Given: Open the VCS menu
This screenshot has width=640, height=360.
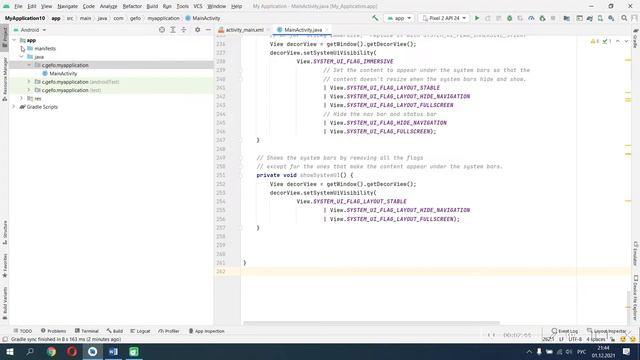Looking at the screenshot, I should pyautogui.click(x=198, y=6).
